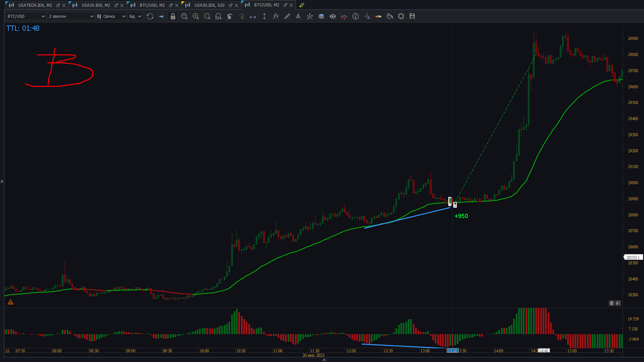Select the pencil drawing tool
The width and height of the screenshot is (644, 362).
[287, 16]
